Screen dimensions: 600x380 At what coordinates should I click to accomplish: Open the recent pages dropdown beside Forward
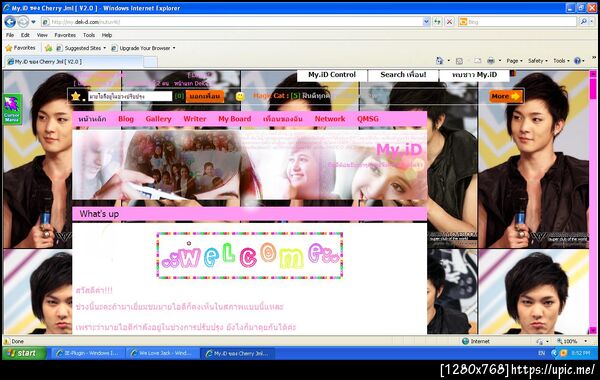coord(33,22)
